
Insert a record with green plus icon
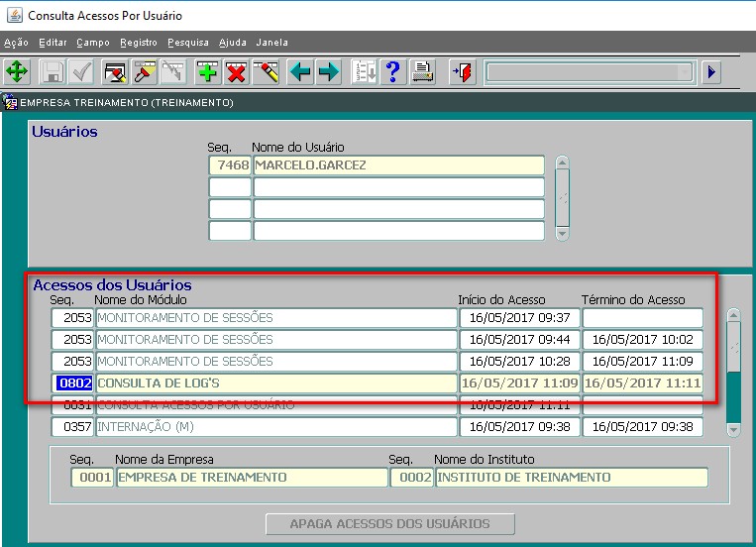208,72
